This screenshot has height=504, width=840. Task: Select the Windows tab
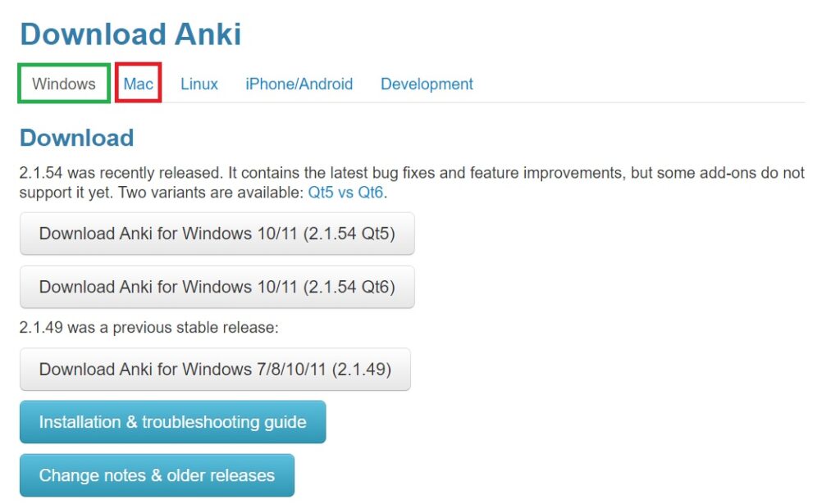point(63,84)
